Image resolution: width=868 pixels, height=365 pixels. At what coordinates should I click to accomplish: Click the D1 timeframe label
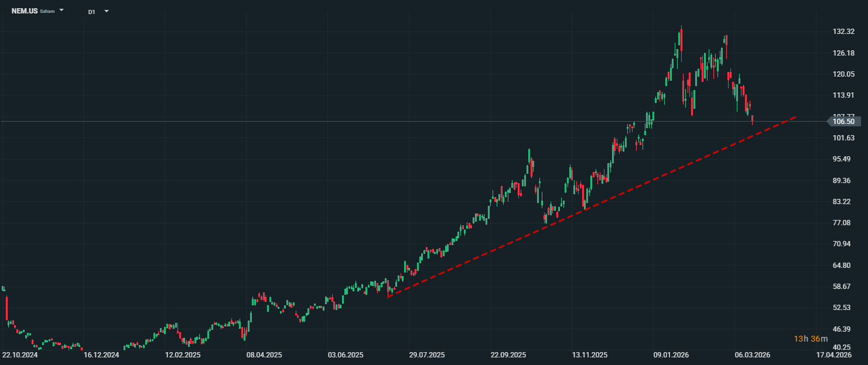click(x=91, y=12)
